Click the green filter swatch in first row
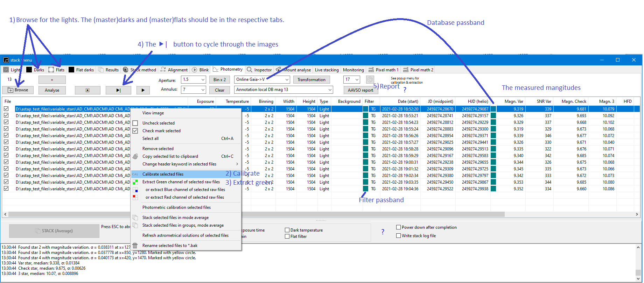Viewport: 644px width, 283px height. pyautogui.click(x=365, y=109)
